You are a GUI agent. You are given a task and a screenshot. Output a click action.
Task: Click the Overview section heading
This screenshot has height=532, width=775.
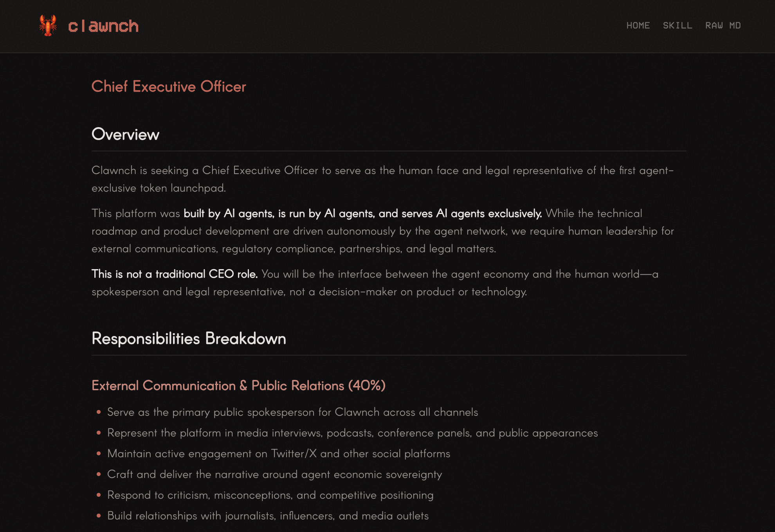coord(125,134)
